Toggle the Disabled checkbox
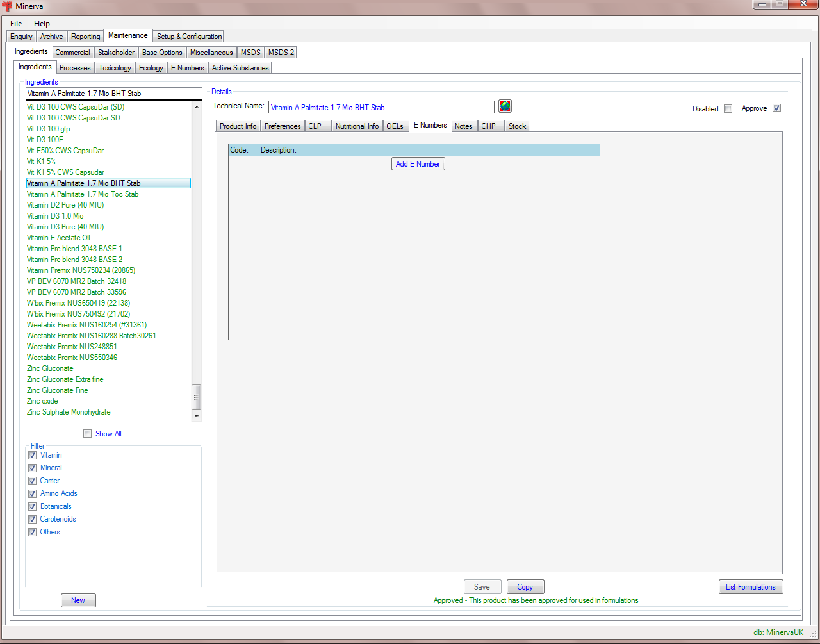Viewport: 820px width, 644px height. (x=728, y=108)
